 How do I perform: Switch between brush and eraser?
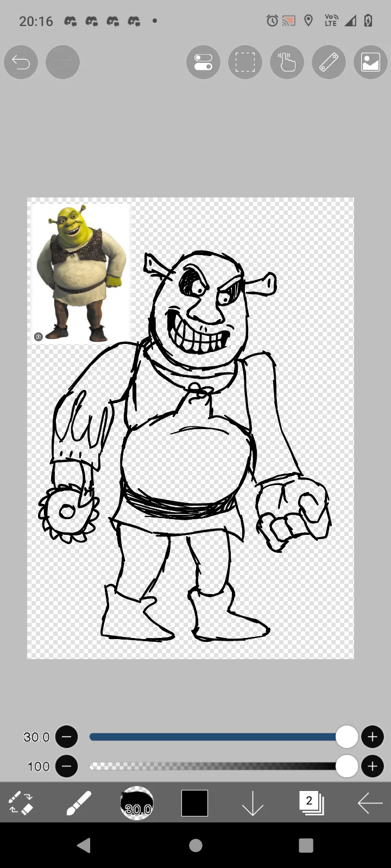pyautogui.click(x=21, y=803)
